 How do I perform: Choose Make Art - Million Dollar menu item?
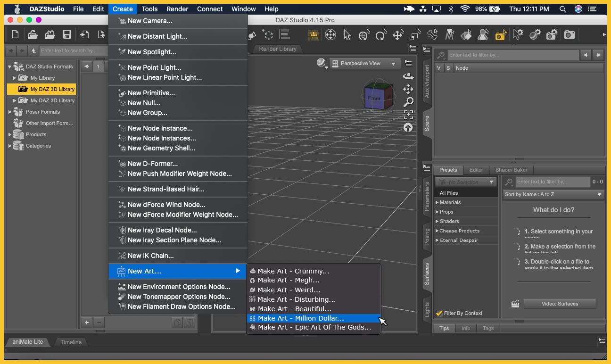click(314, 318)
